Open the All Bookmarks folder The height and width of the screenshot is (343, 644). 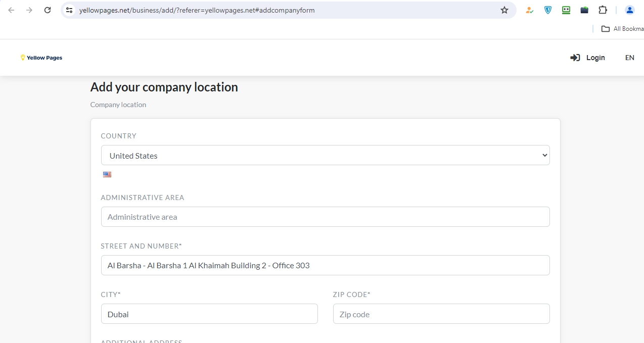coord(622,29)
